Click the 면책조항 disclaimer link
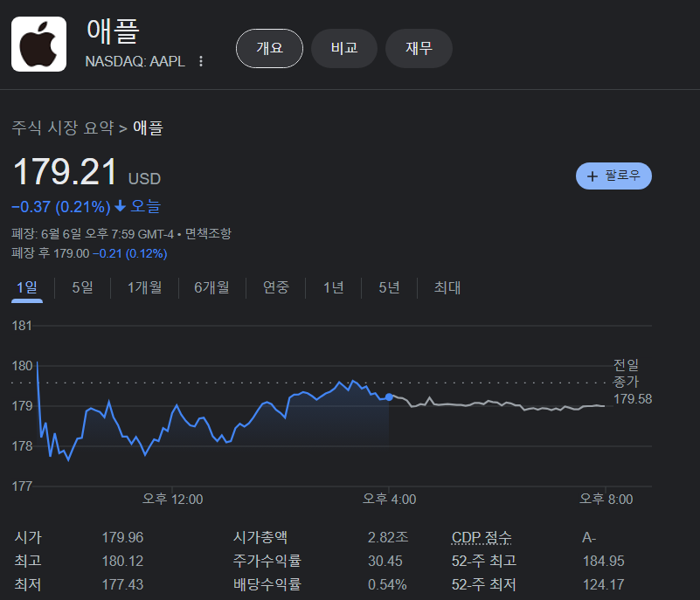The width and height of the screenshot is (700, 600). pos(208,234)
